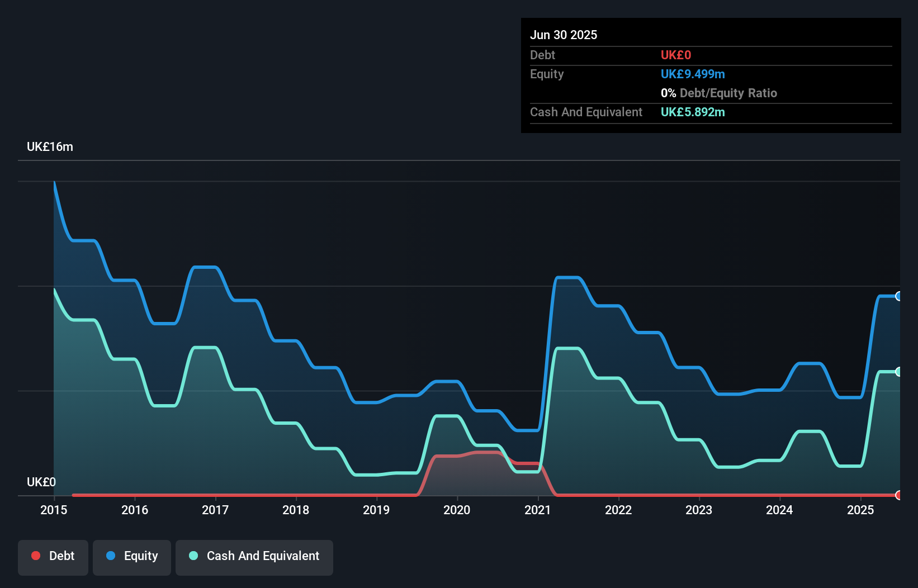This screenshot has width=918, height=588.
Task: Toggle the Equity series visibility
Action: click(131, 557)
